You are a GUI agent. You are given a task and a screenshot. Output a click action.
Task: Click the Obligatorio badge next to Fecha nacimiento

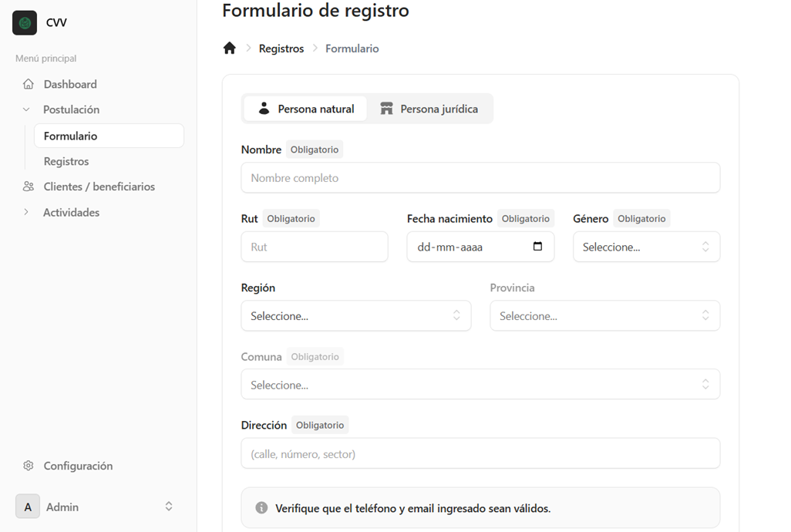[526, 218]
